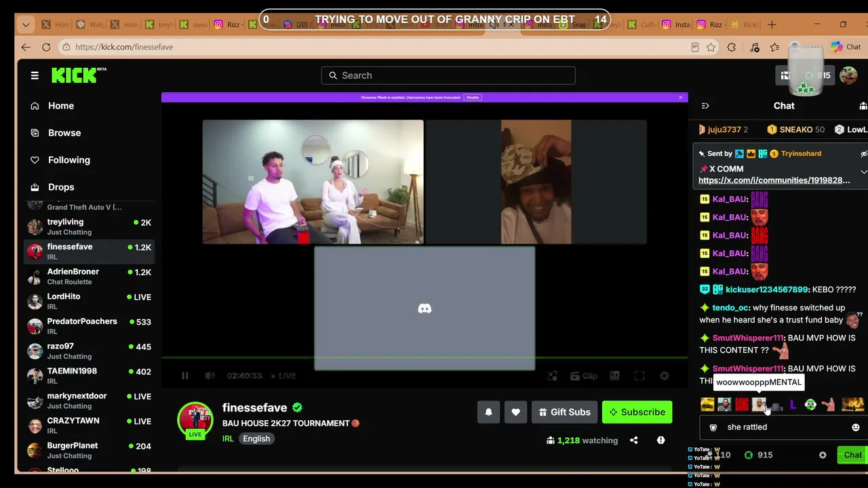The height and width of the screenshot is (488, 868).
Task: Open the X COMM pinned link
Action: point(774,180)
